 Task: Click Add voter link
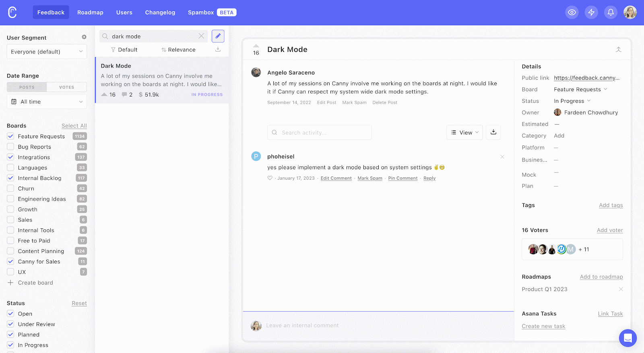click(x=610, y=230)
